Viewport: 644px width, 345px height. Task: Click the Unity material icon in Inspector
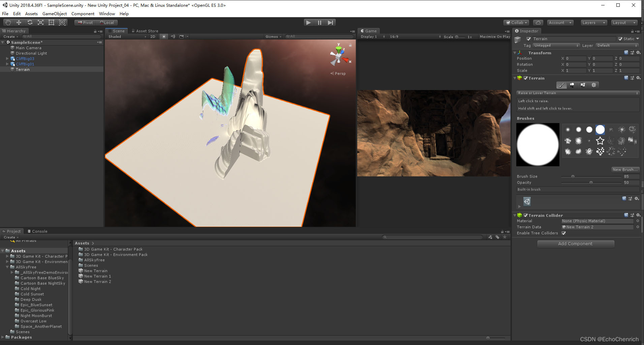click(527, 202)
